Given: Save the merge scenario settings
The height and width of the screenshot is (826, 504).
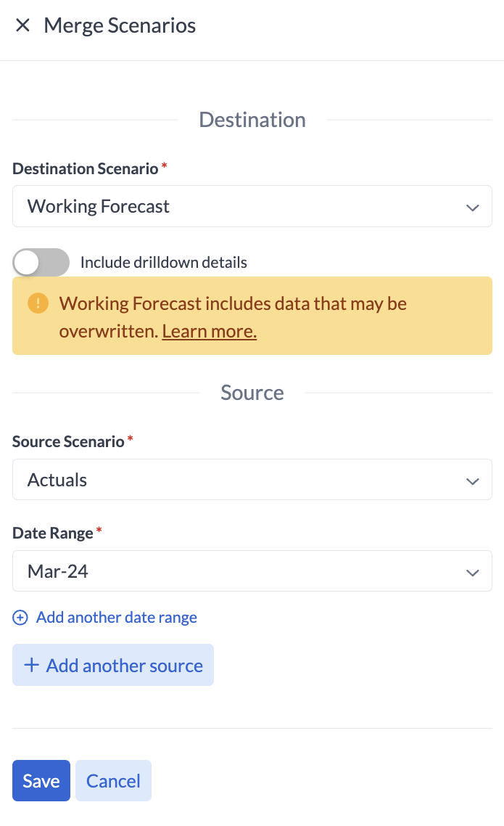Looking at the screenshot, I should click(41, 781).
